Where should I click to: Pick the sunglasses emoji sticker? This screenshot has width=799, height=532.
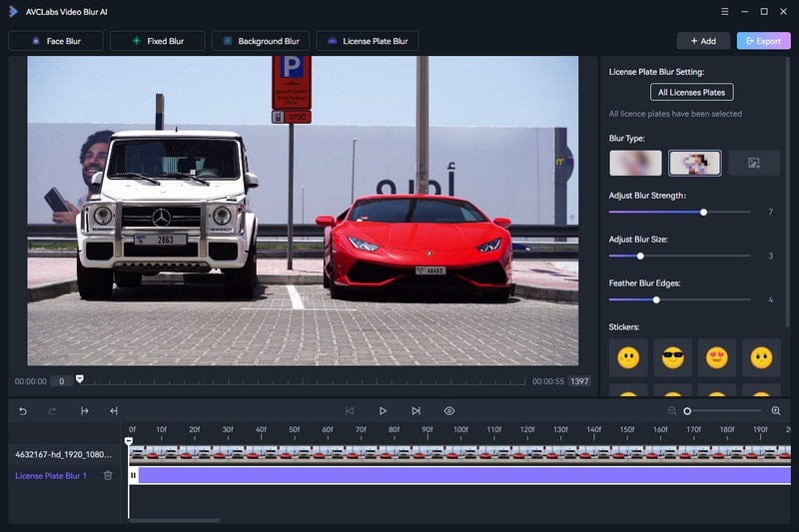(x=672, y=358)
